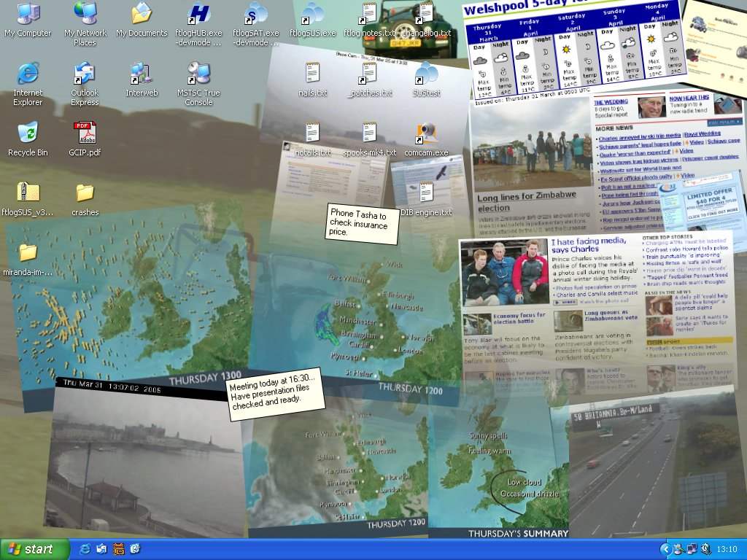Click the spooks.mk4.txt file icon
This screenshot has width=747, height=560.
369,133
